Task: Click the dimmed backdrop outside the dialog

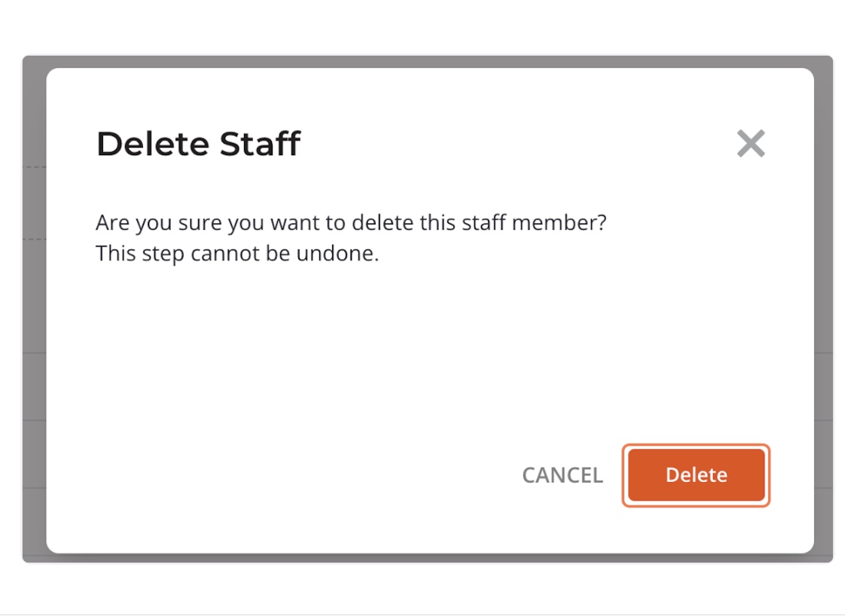Action: point(34,301)
